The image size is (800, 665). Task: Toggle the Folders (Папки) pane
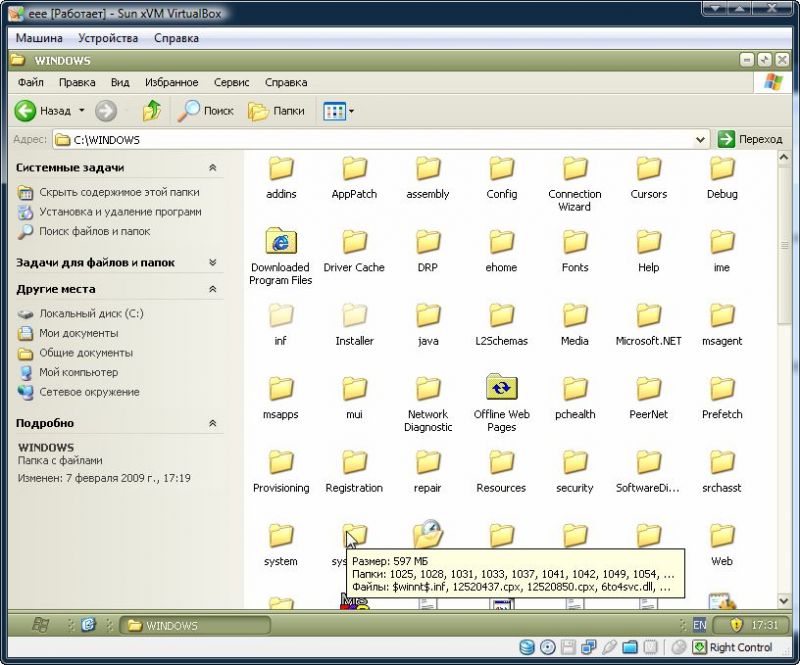(x=276, y=111)
